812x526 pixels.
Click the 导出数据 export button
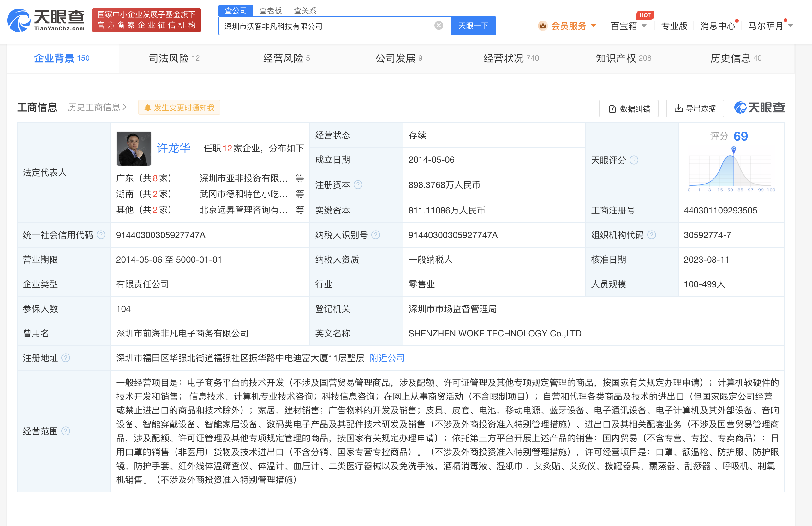tap(695, 108)
